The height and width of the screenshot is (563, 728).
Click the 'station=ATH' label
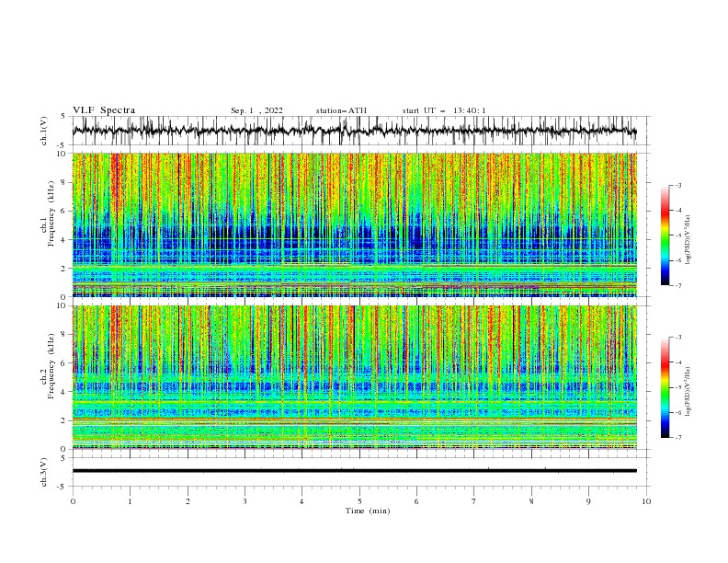[x=341, y=110]
